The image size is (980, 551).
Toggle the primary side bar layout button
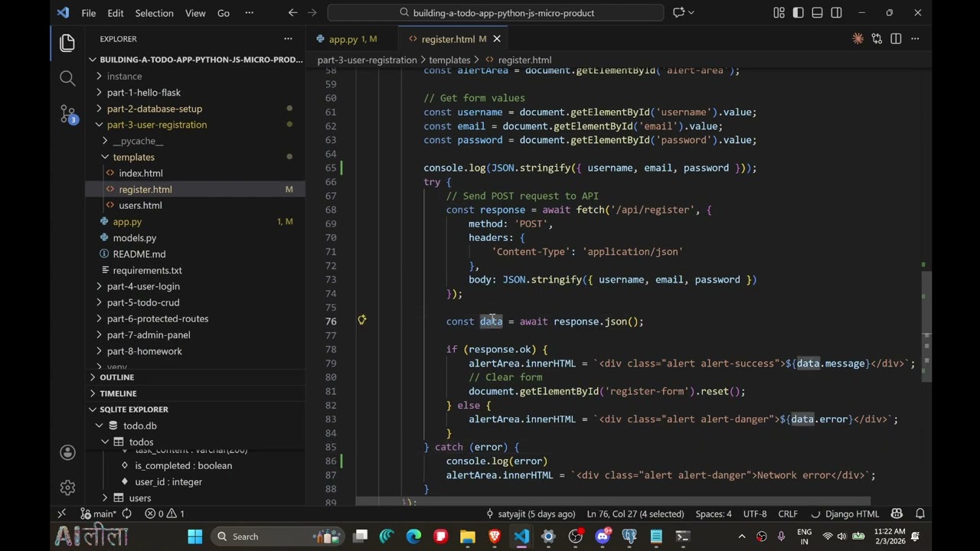pos(798,13)
